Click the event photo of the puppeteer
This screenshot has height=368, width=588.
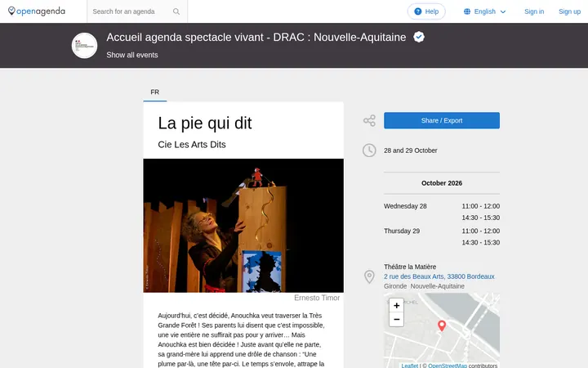(x=243, y=226)
